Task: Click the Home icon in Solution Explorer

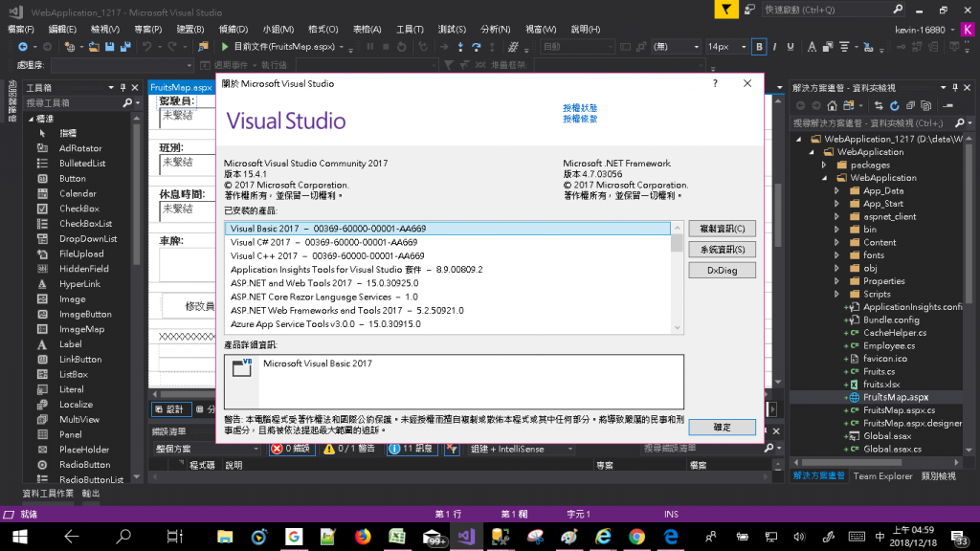Action: click(x=832, y=105)
